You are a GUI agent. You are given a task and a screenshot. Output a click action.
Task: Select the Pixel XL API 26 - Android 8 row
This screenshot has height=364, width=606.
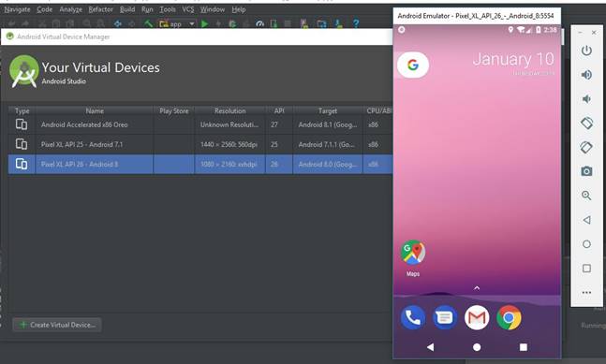[x=200, y=164]
